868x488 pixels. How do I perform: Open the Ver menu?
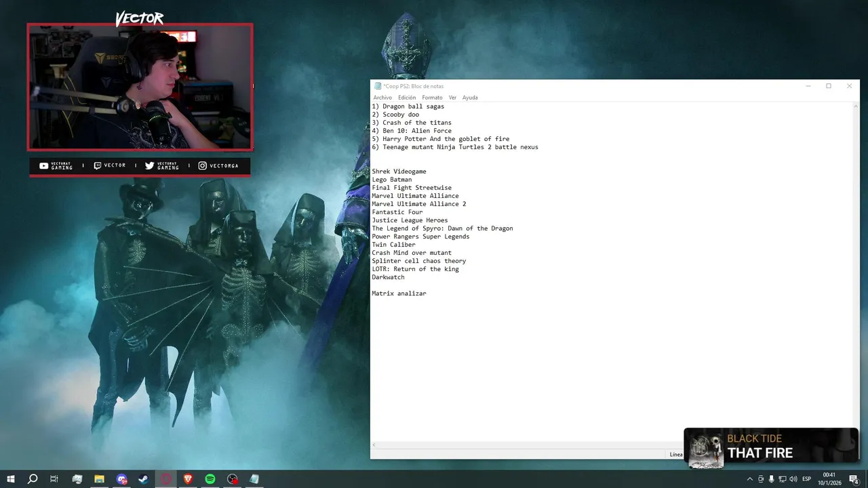pyautogui.click(x=452, y=98)
